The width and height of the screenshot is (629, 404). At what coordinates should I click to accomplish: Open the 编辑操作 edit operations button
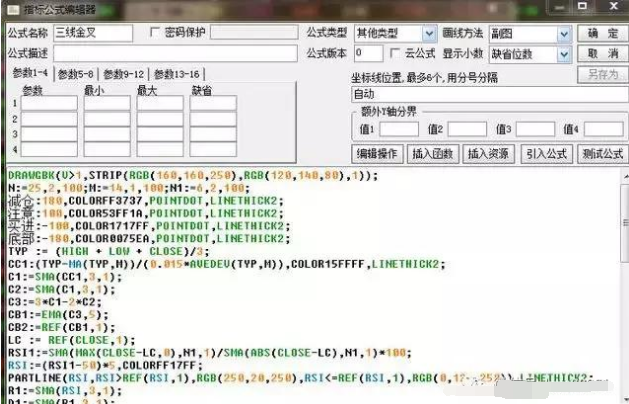coord(377,154)
